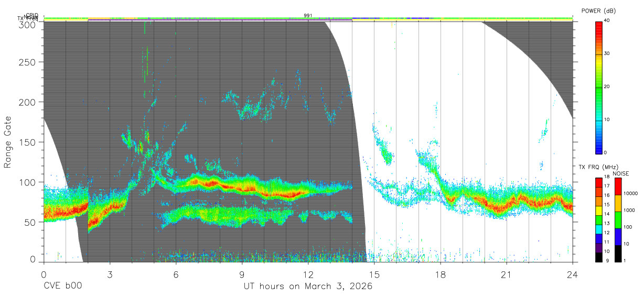Click the 40 label on the POWER scale
The height and width of the screenshot is (297, 644).
(607, 20)
